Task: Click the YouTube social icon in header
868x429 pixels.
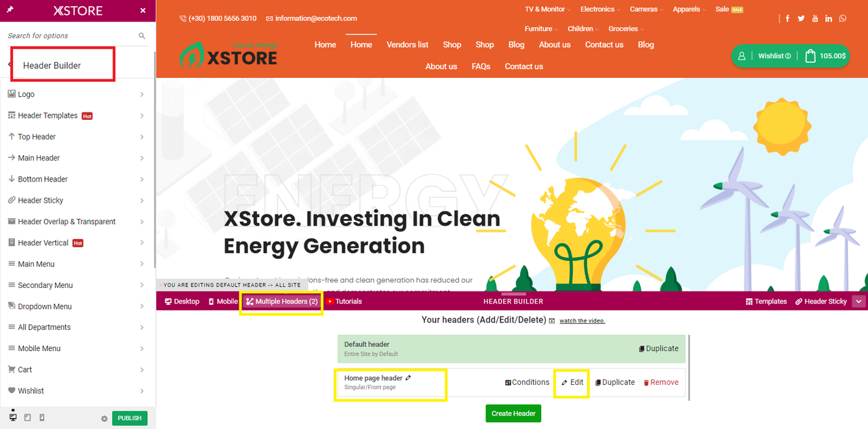Action: point(815,18)
